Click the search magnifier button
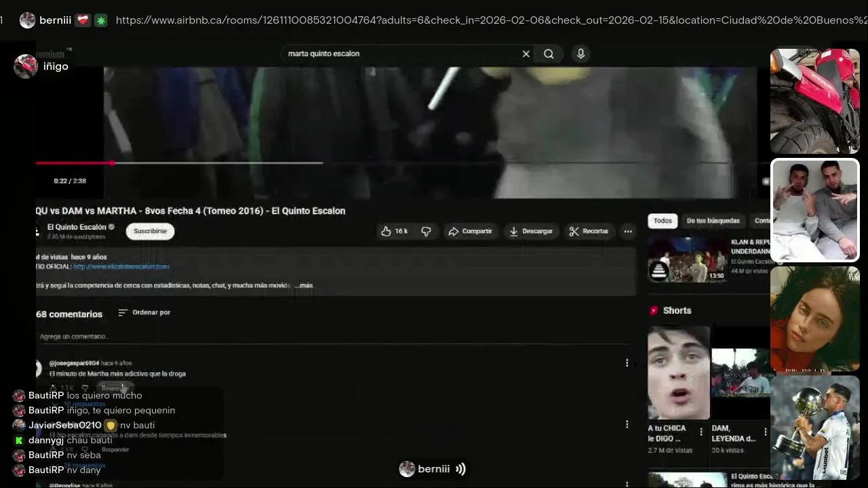This screenshot has height=488, width=868. coord(549,54)
